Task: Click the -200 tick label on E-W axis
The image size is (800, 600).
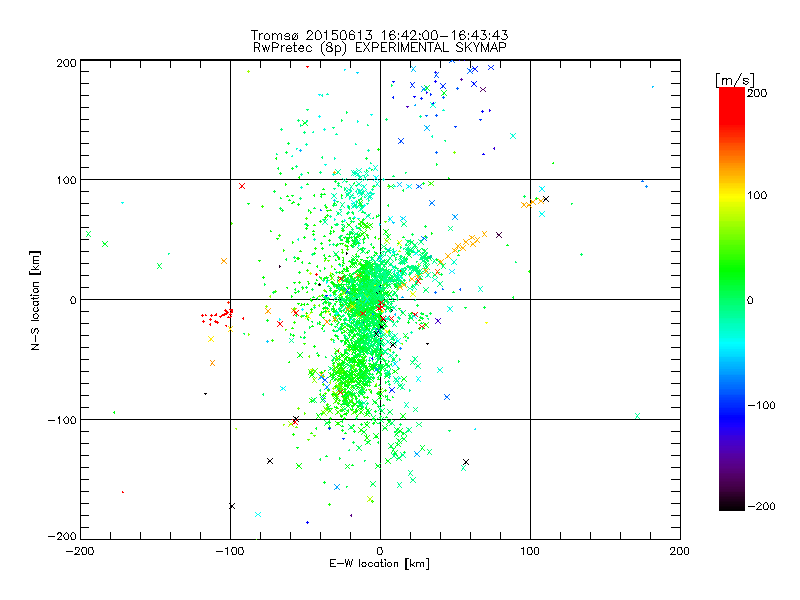Action: click(x=80, y=551)
